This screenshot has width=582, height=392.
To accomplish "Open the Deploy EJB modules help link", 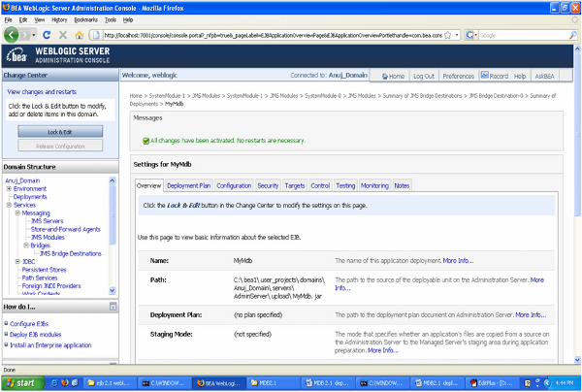I will tap(35, 335).
